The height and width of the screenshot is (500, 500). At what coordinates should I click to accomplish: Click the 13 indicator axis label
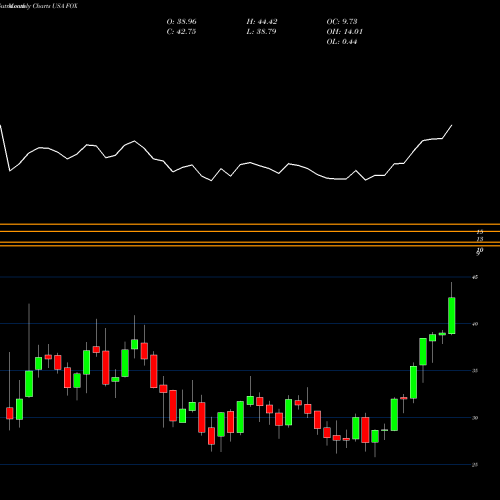[x=480, y=239]
